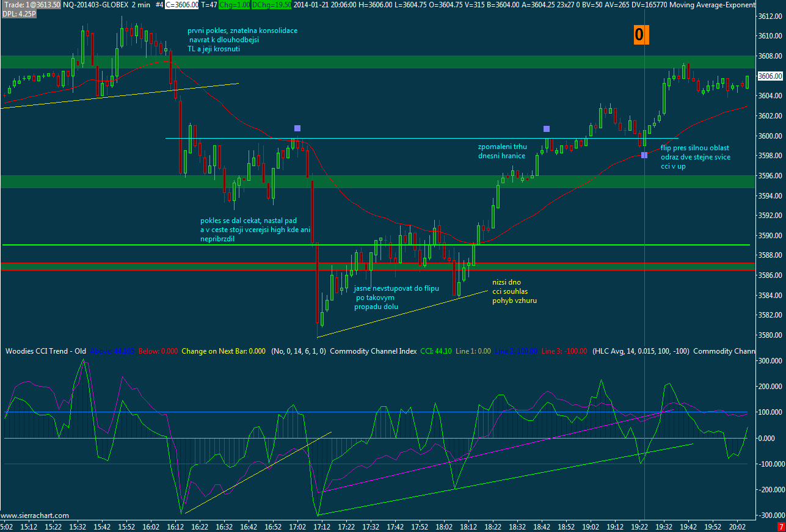Click the "DPL: 4.25P" label

click(18, 13)
